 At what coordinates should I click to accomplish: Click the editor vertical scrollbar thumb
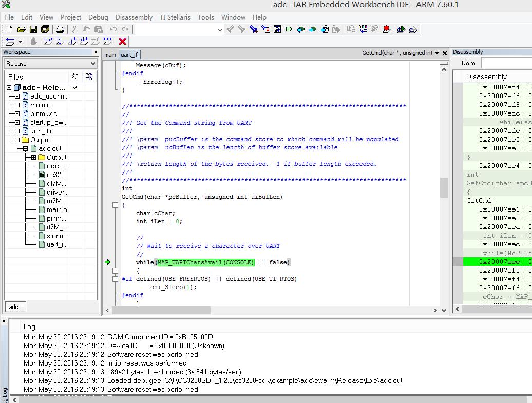pos(444,188)
